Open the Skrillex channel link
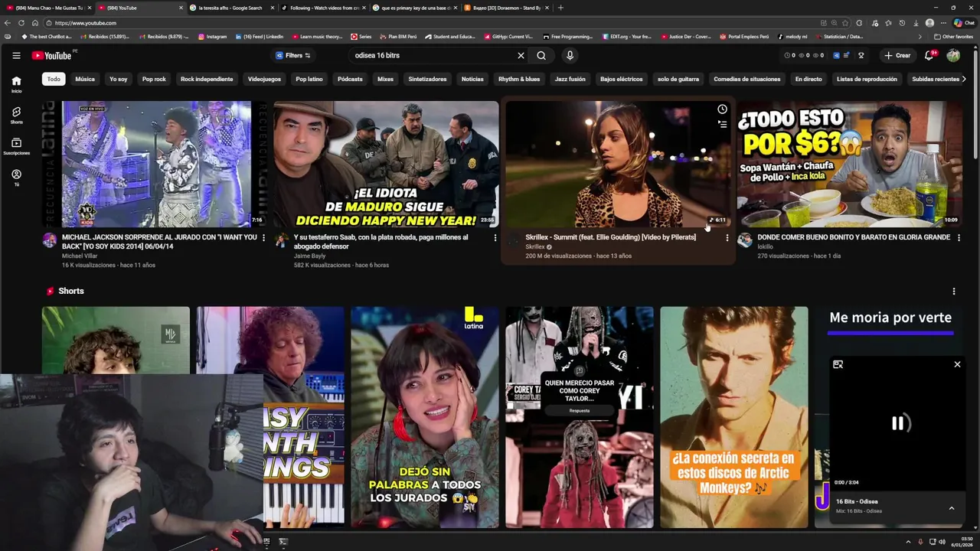The width and height of the screenshot is (980, 551). [x=535, y=247]
